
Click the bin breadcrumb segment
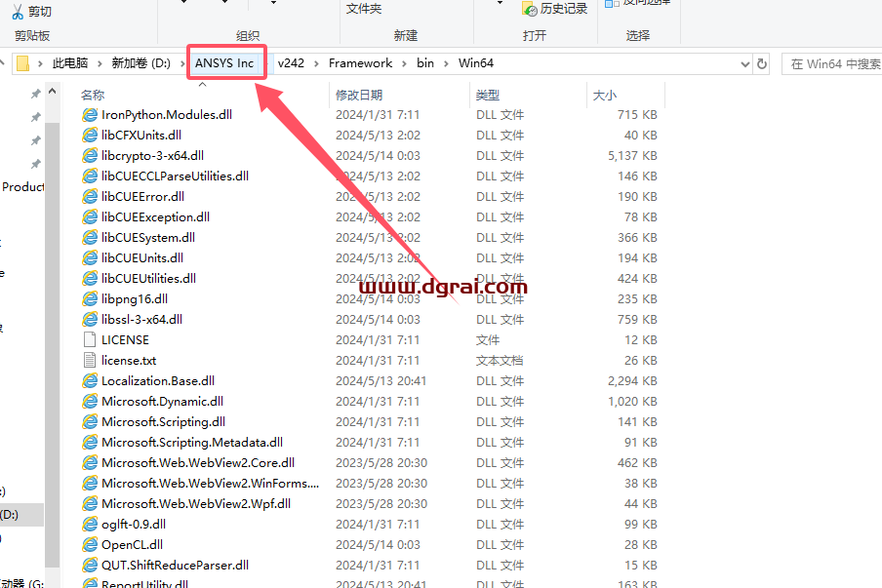(x=425, y=63)
